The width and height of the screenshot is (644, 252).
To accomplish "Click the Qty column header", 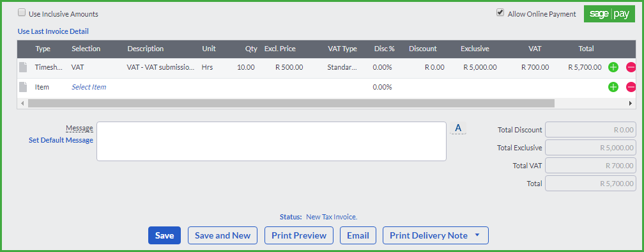I will pos(251,49).
